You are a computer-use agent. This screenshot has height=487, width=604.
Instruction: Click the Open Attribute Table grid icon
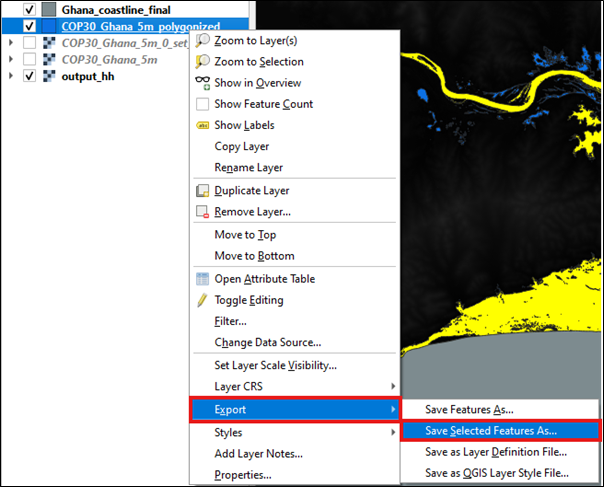pos(202,279)
